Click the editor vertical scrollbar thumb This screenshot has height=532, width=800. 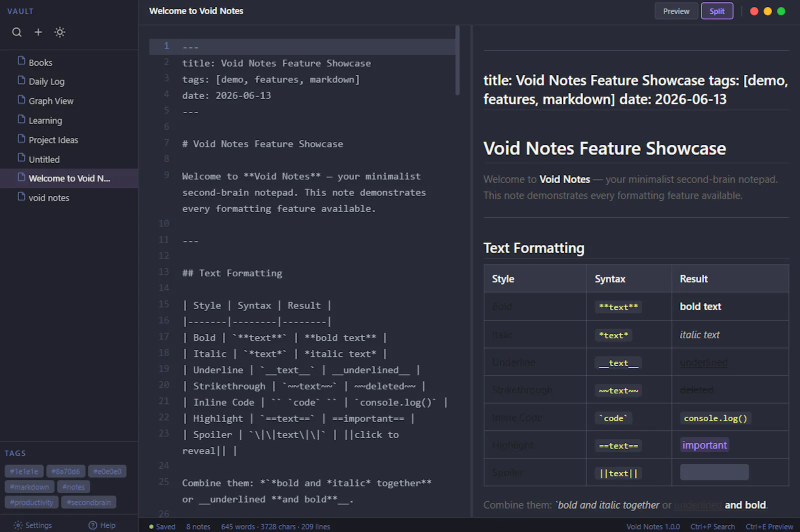point(457,60)
